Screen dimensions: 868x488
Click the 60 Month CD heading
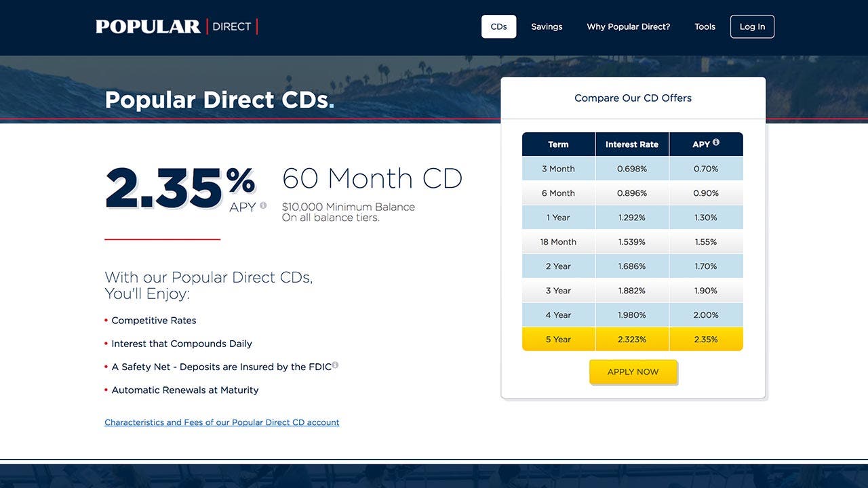tap(372, 178)
